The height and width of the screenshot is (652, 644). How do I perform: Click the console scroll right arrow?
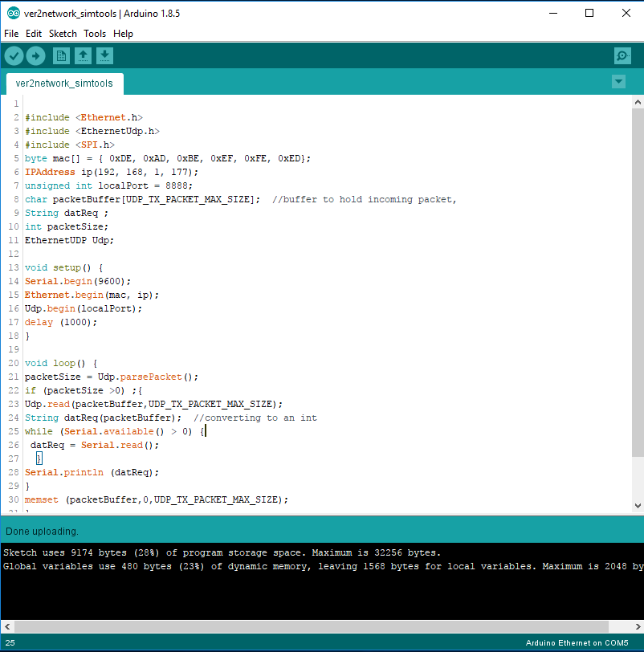(x=638, y=626)
